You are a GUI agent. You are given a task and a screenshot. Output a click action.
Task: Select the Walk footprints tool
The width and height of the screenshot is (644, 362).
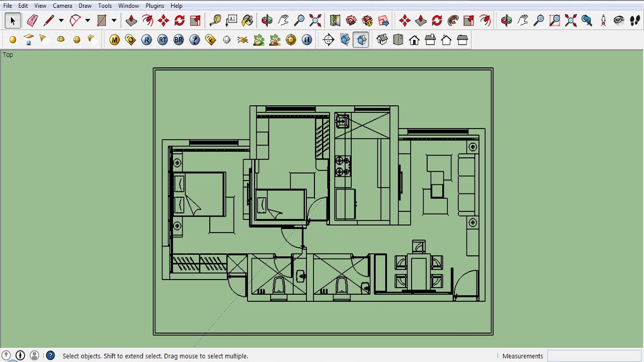tap(635, 21)
